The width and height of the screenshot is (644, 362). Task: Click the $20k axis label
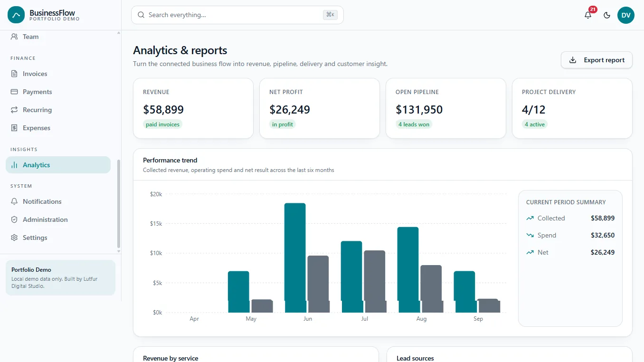pos(156,194)
